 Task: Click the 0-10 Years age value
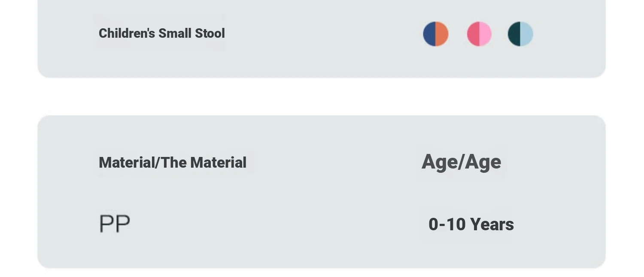coord(471,224)
